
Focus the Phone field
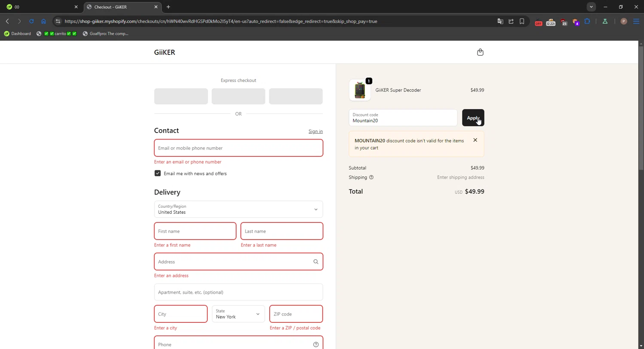pyautogui.click(x=238, y=343)
